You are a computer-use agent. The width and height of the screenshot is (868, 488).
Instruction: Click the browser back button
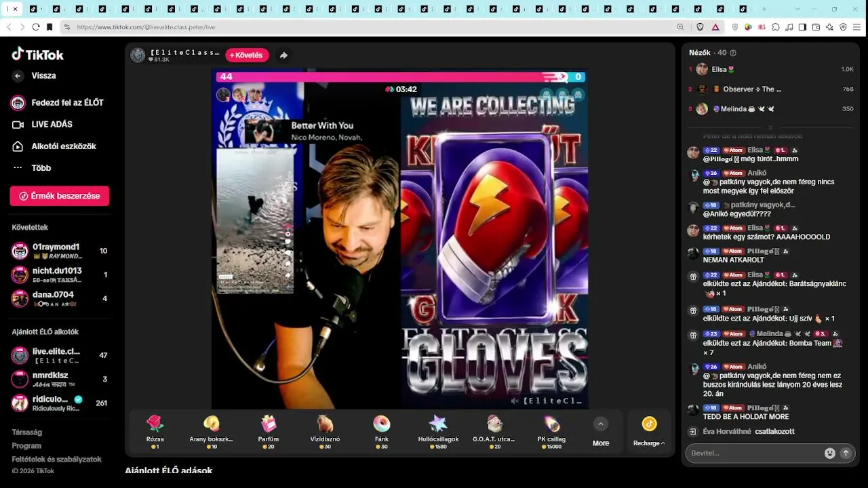point(9,27)
